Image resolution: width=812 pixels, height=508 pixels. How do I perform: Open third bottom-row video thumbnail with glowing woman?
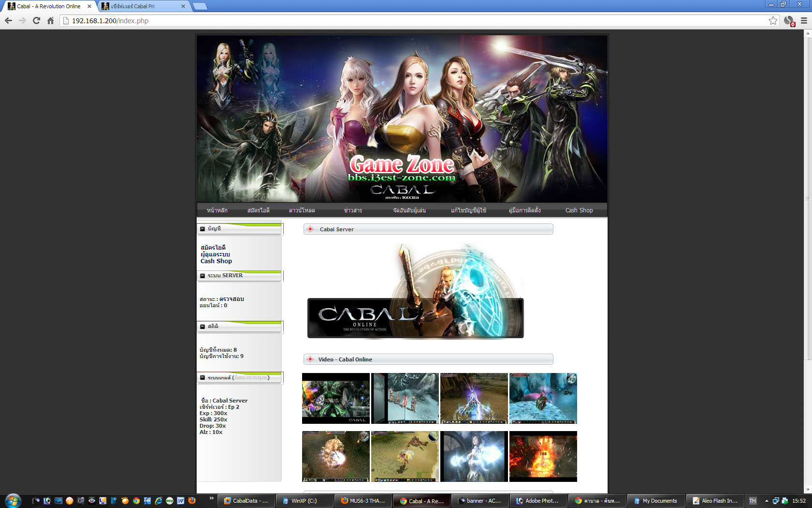[474, 457]
